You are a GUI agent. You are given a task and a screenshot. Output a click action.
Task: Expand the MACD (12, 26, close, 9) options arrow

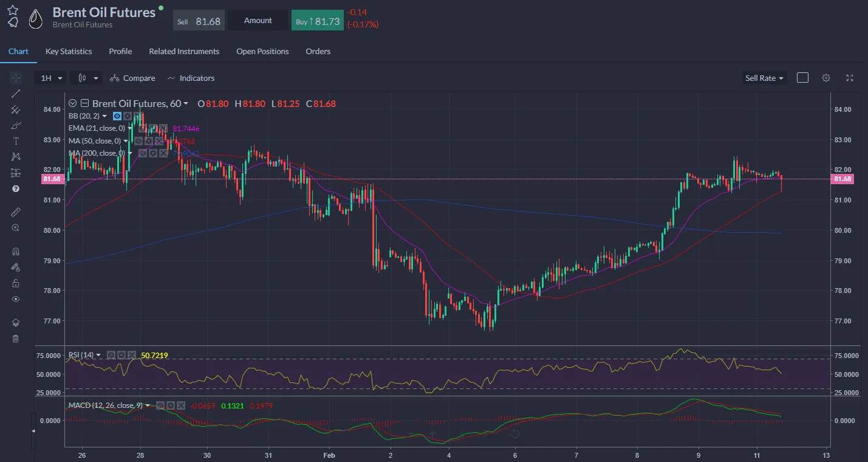coord(148,405)
